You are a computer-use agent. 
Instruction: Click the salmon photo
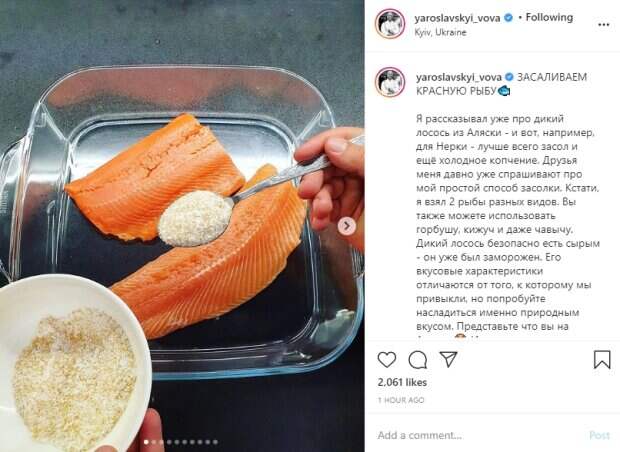[182, 226]
